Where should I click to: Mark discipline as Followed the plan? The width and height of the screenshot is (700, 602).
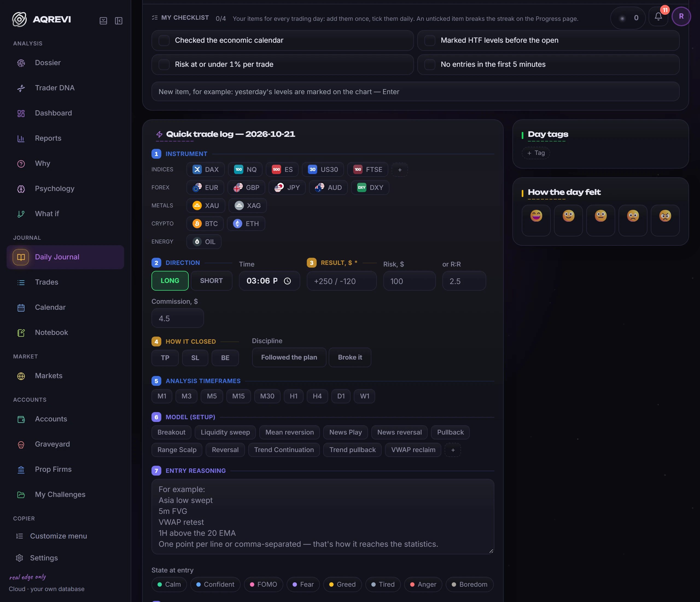click(289, 357)
